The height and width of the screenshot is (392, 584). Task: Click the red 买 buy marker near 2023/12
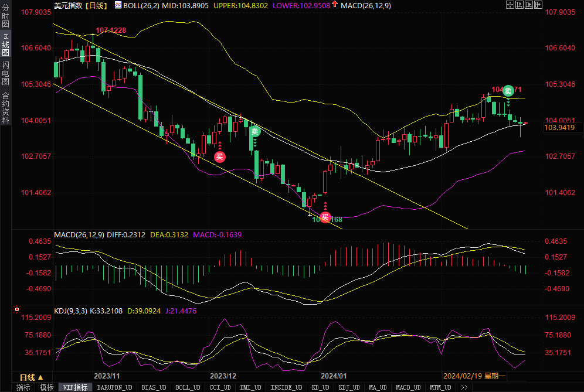click(x=219, y=156)
